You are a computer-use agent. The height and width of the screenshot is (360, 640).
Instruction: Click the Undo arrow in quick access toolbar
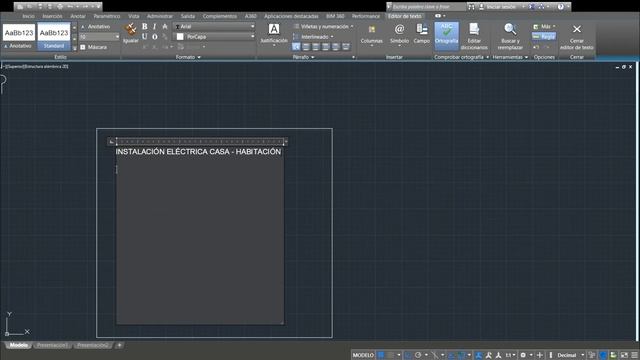tap(70, 7)
